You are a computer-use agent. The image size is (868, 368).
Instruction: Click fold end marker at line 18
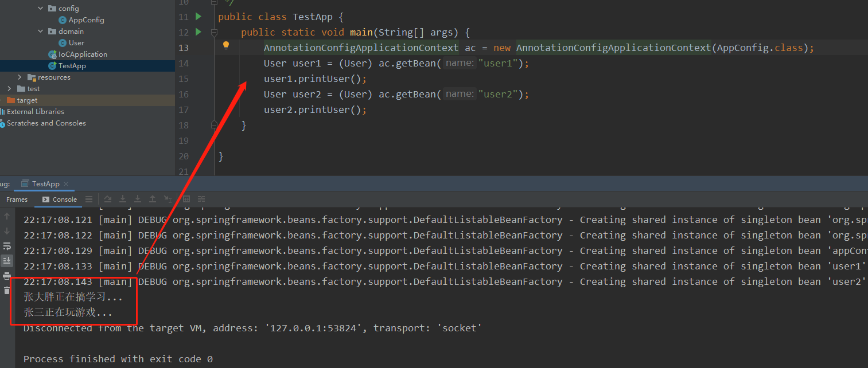tap(214, 124)
